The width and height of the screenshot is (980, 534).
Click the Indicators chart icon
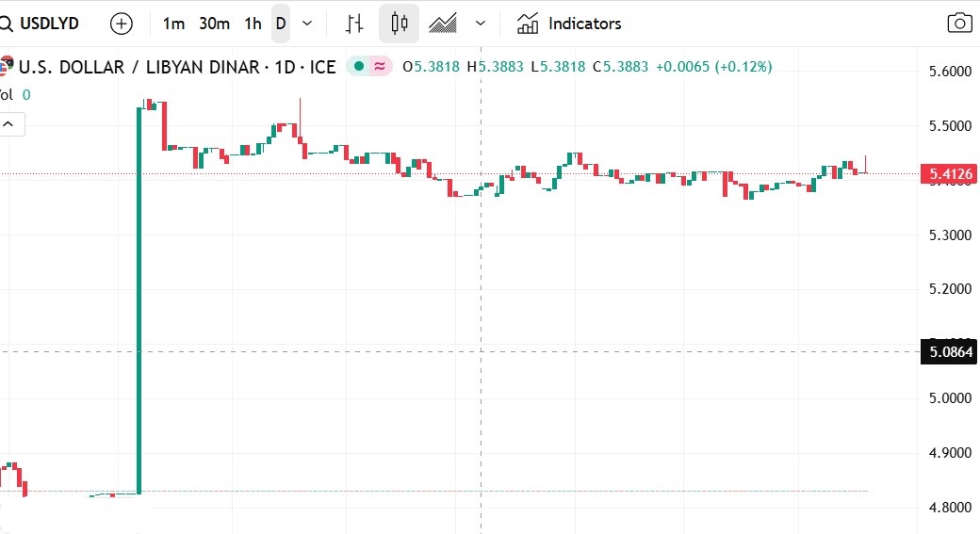click(528, 24)
